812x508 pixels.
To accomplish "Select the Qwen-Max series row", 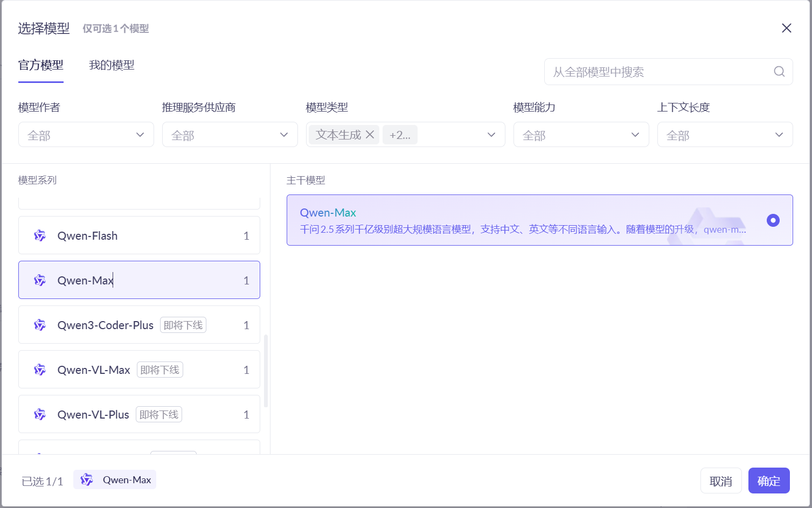I will 139,280.
